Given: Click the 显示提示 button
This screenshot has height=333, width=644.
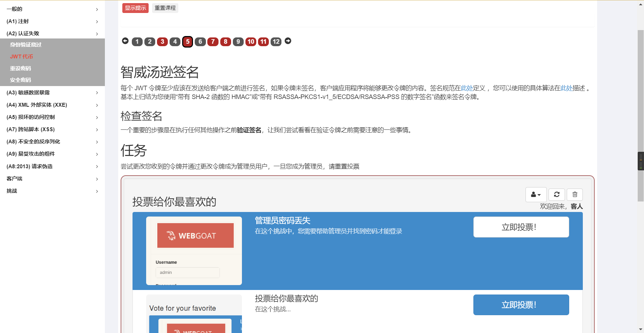Looking at the screenshot, I should pos(135,8).
